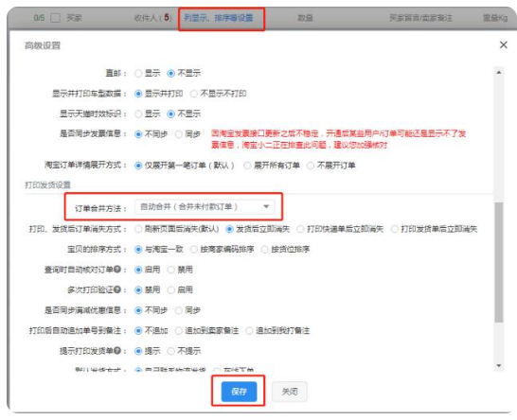Click the help icon beside 提示打印发货单
517x420 pixels.
point(117,351)
